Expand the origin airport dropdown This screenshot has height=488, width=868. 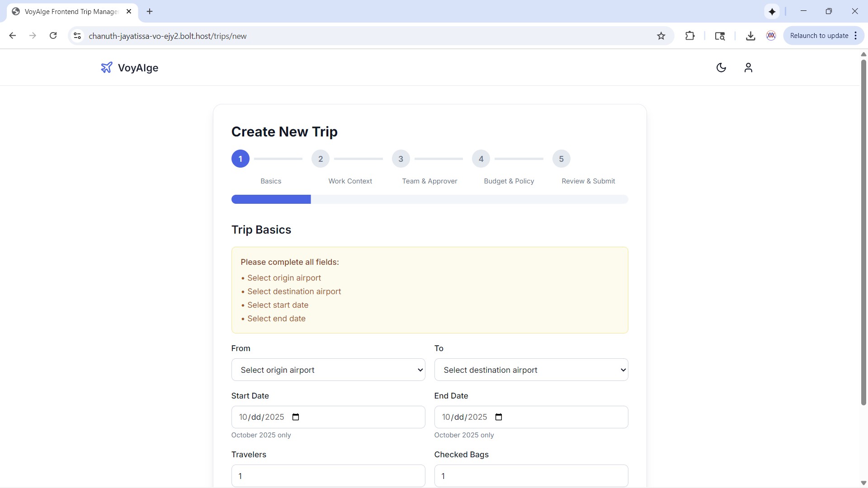coord(328,370)
